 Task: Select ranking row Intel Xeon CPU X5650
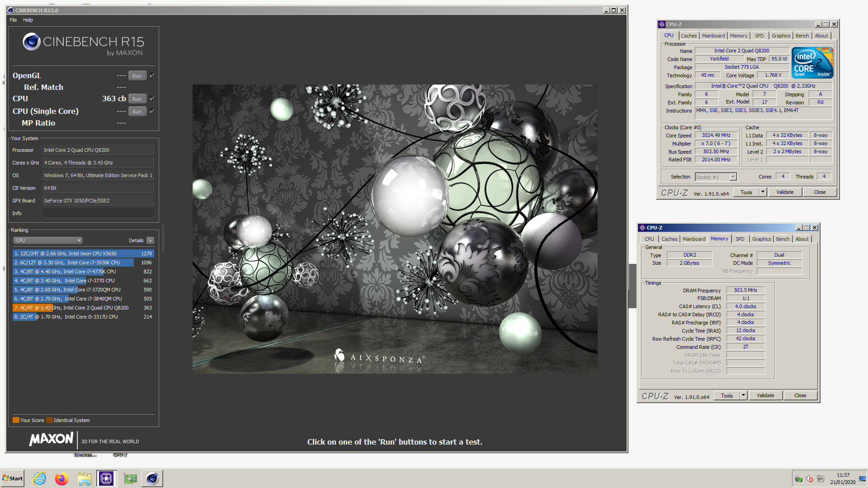click(83, 253)
